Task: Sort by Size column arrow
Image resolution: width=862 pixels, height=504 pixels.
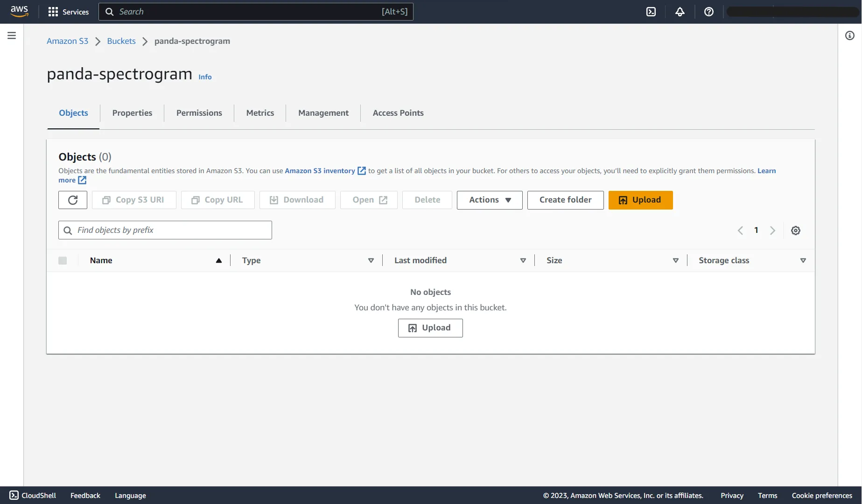Action: 675,260
